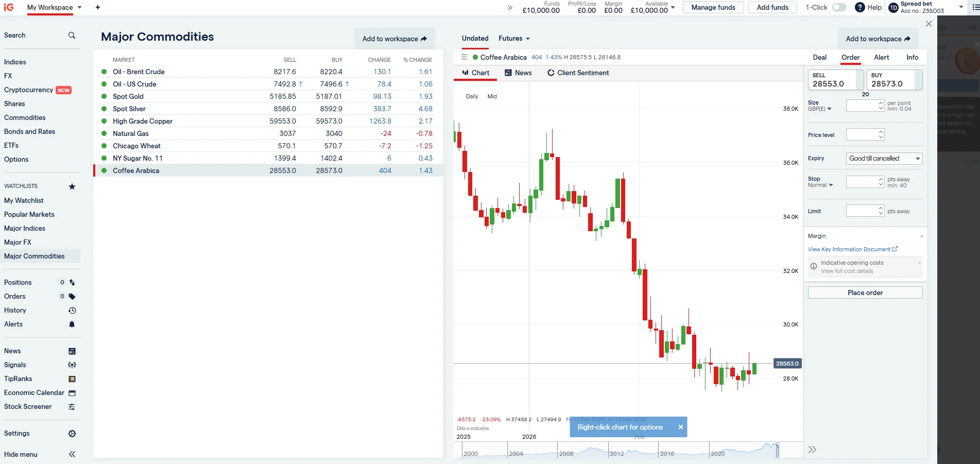Open the View Key Information Document link

(849, 249)
